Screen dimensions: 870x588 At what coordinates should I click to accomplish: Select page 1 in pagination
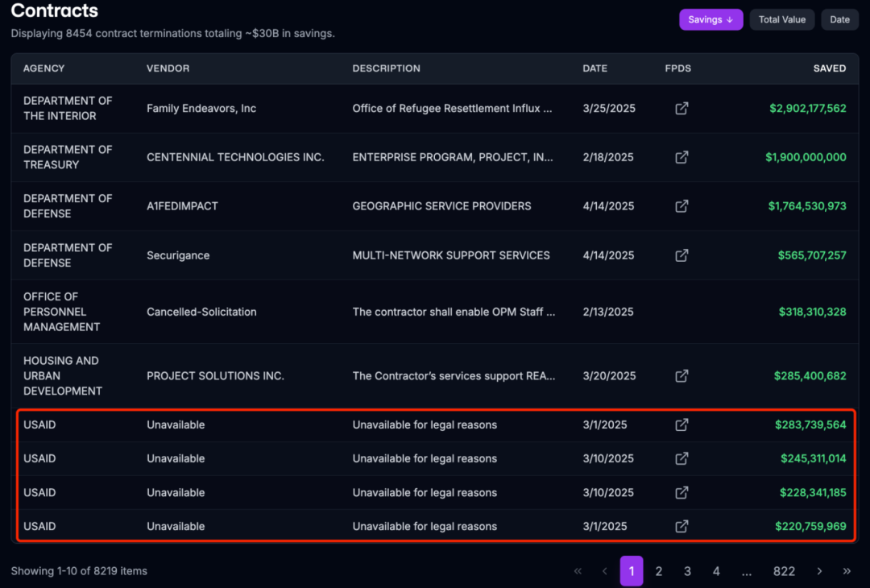(x=632, y=571)
